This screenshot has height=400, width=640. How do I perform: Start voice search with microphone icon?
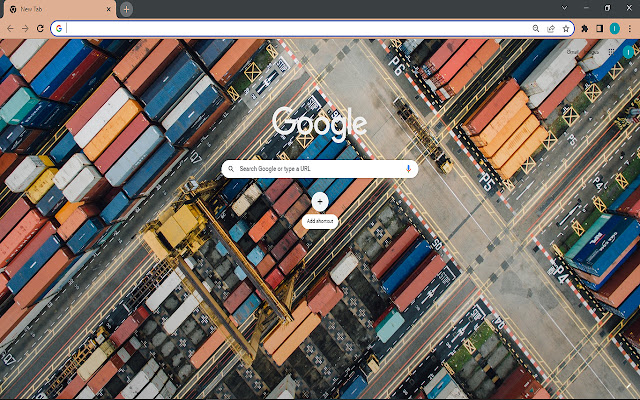pos(408,169)
